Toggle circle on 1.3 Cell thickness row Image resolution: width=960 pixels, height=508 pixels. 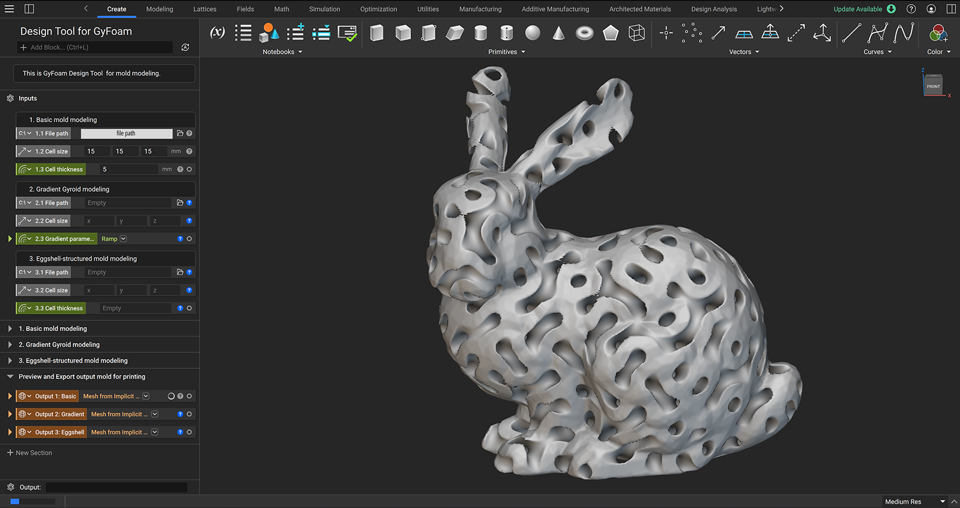[x=189, y=170]
